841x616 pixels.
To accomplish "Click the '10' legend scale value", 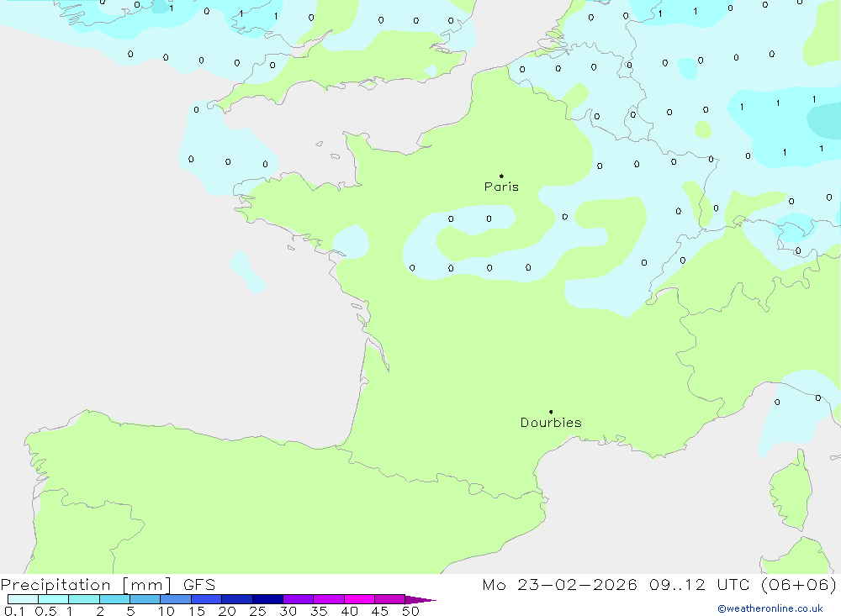I will [167, 611].
